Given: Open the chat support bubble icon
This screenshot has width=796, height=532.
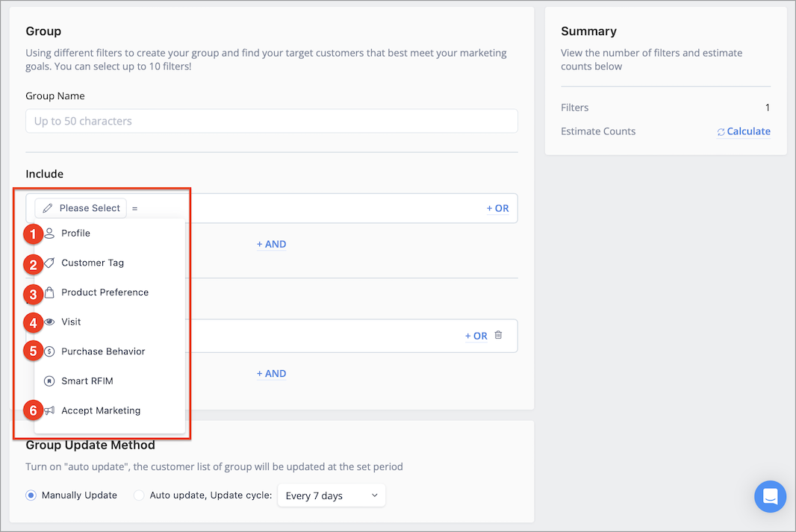Looking at the screenshot, I should click(770, 496).
